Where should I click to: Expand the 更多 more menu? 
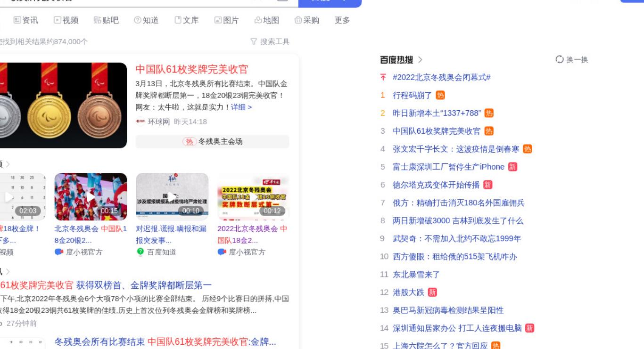click(342, 20)
